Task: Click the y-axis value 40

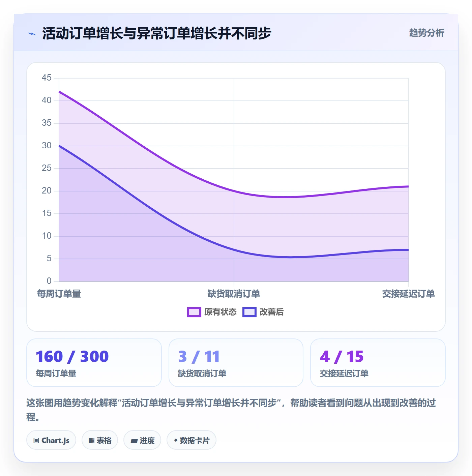Action: pyautogui.click(x=47, y=100)
